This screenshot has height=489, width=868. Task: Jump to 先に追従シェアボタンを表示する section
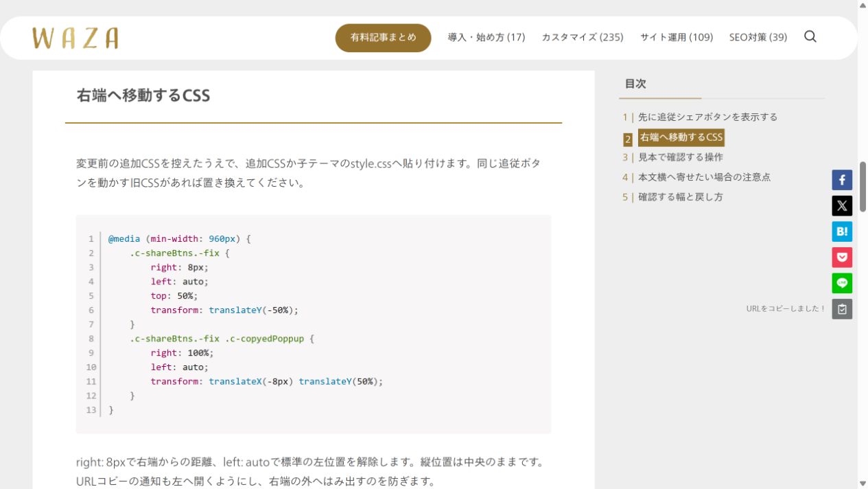708,117
